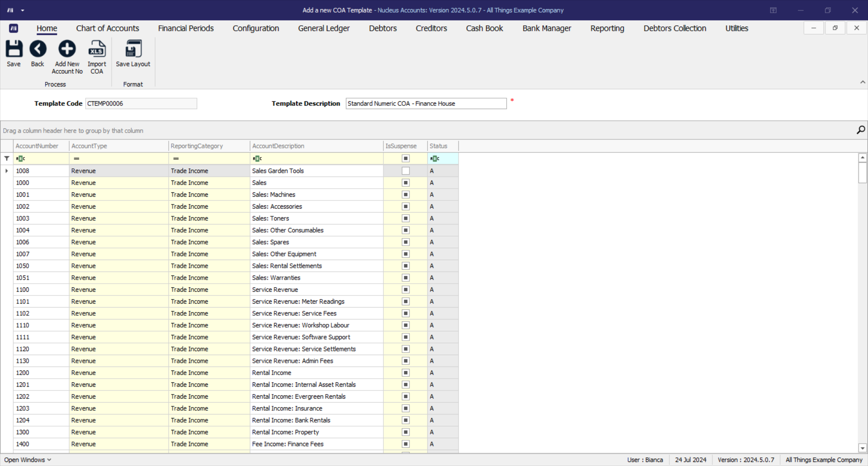The height and width of the screenshot is (466, 868).
Task: Toggle IsSuspense checkbox for account 1000
Action: (x=406, y=183)
